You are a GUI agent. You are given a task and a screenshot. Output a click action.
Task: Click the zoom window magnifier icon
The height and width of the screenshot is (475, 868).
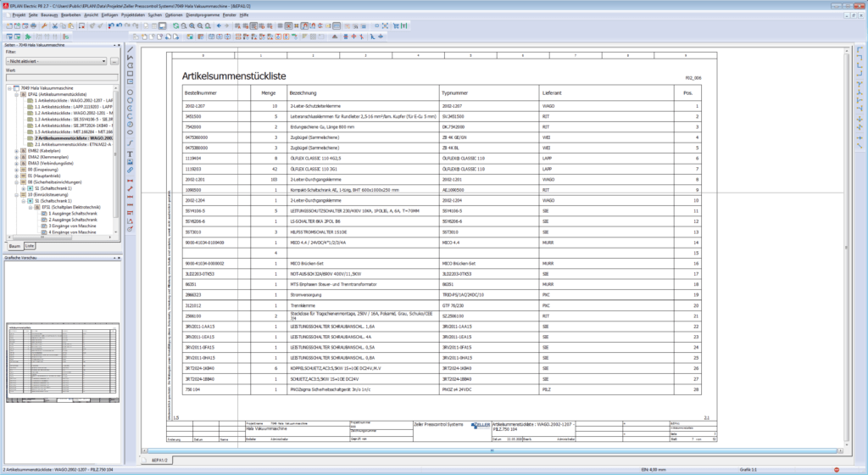[184, 25]
